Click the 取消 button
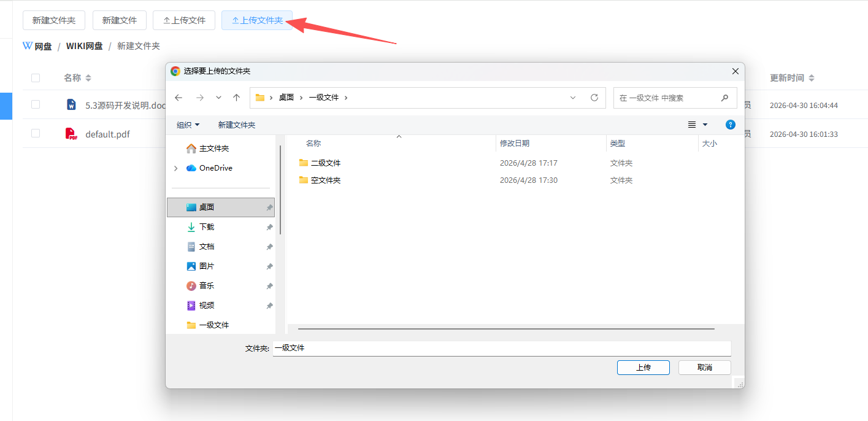 (x=705, y=368)
